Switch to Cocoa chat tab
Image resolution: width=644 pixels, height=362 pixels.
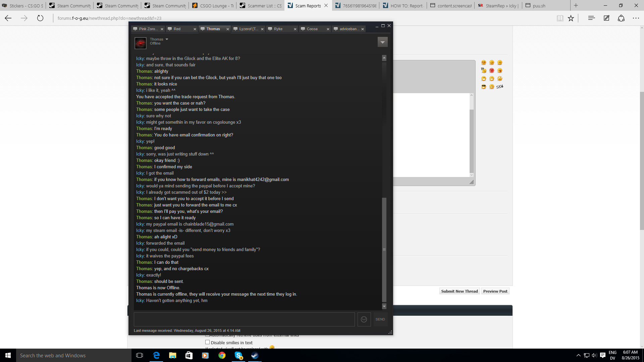[312, 29]
